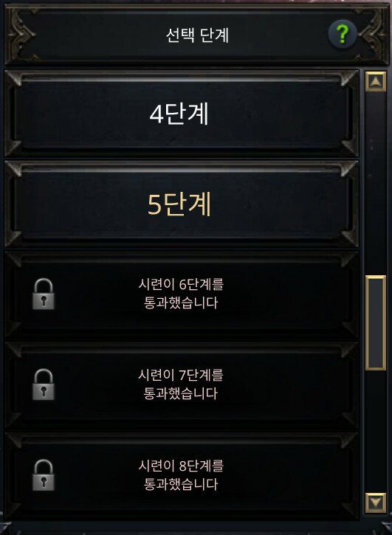Viewport: 392px width, 535px height.
Task: Click the 4단계 text label
Action: pyautogui.click(x=179, y=114)
